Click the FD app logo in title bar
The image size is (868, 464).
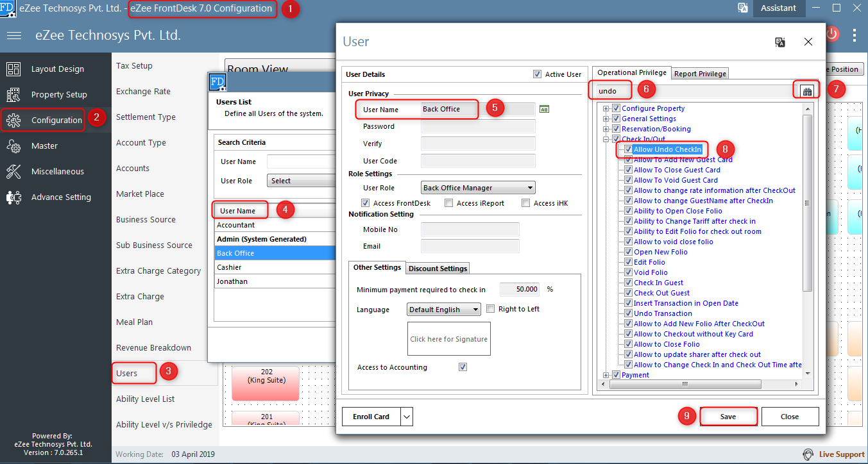[8, 8]
